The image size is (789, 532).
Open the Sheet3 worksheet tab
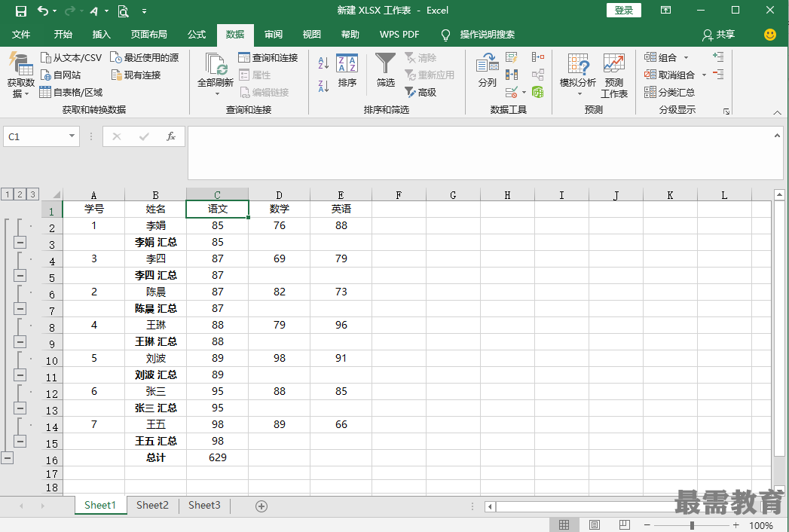click(204, 506)
